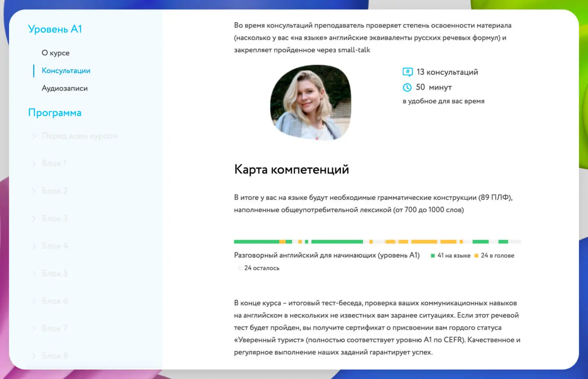Screen dimensions: 588x379
Task: Open Блок 7 program item
Action: pyautogui.click(x=54, y=328)
